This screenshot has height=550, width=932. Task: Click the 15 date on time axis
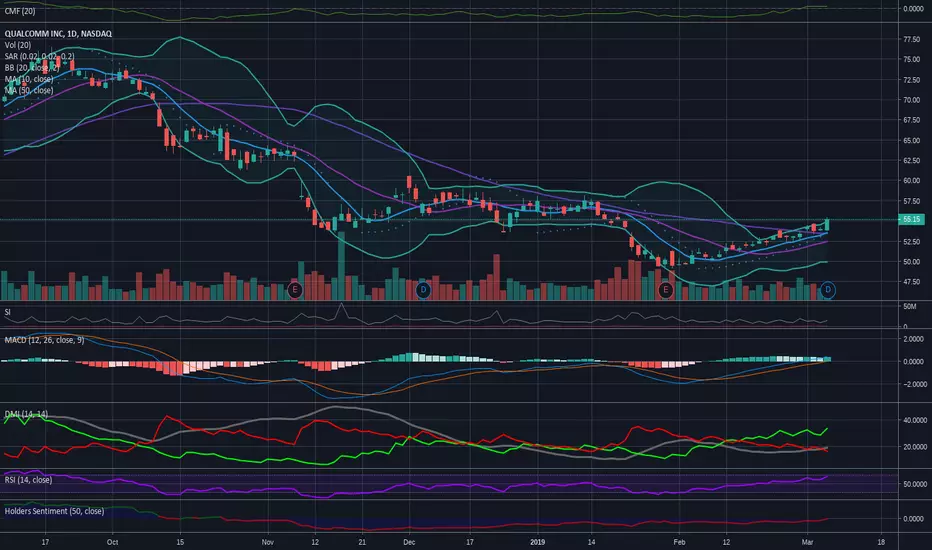point(180,542)
